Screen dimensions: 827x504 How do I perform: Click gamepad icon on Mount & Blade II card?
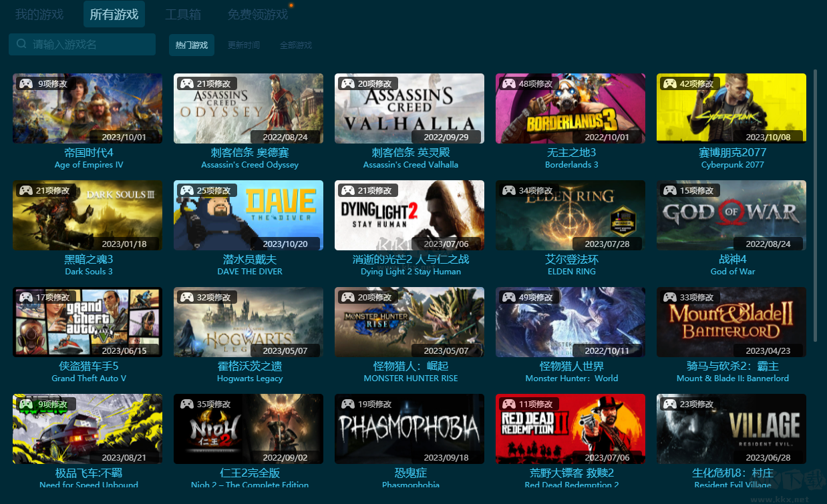[x=669, y=297]
